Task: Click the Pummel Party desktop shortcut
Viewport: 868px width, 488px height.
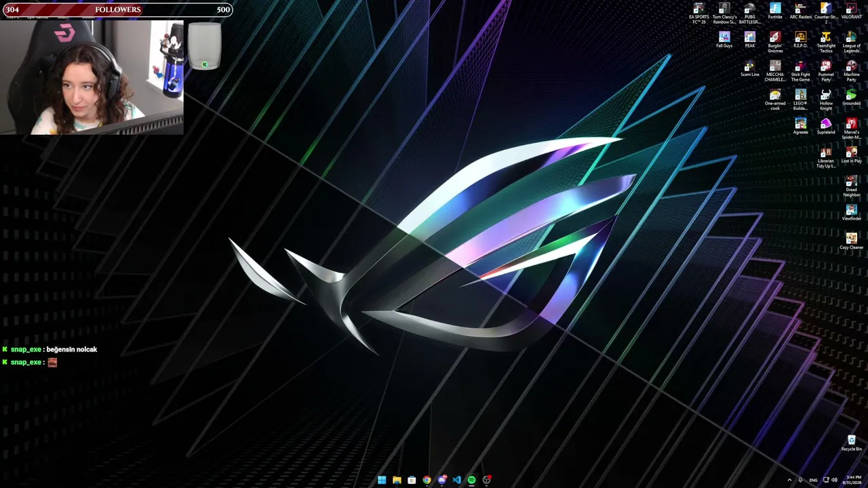Action: pos(826,71)
